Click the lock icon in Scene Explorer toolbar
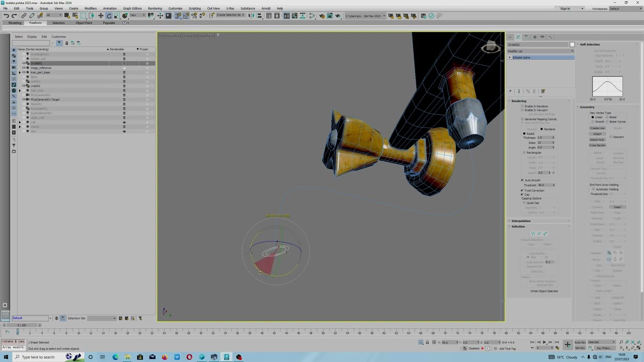Image resolution: width=644 pixels, height=362 pixels. click(x=66, y=43)
